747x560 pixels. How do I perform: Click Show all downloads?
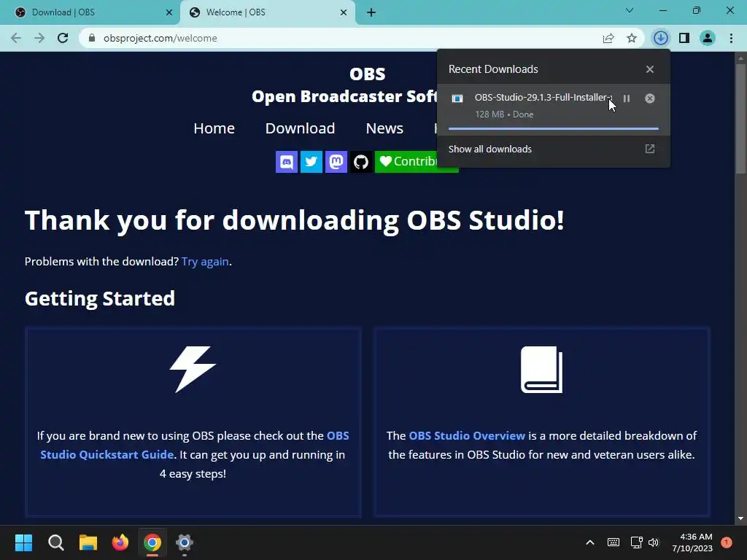click(489, 149)
